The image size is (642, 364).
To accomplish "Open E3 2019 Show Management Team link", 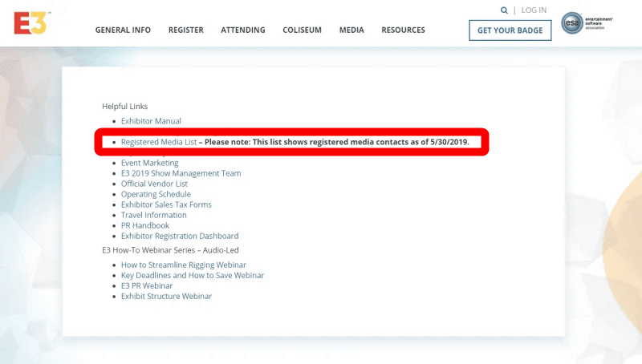I will tap(181, 173).
